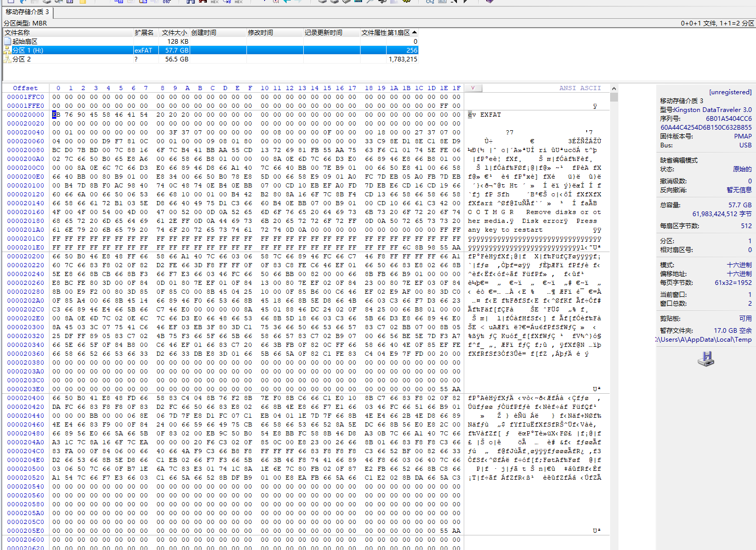Click the WinHex disk drive icon in info panel
This screenshot has height=550, width=756.
coord(705,358)
